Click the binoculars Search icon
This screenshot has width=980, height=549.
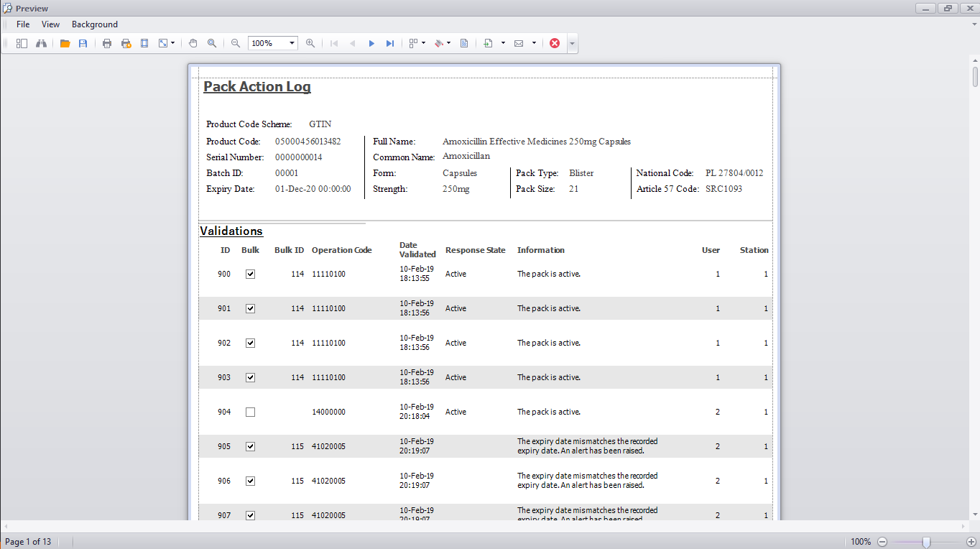(41, 43)
